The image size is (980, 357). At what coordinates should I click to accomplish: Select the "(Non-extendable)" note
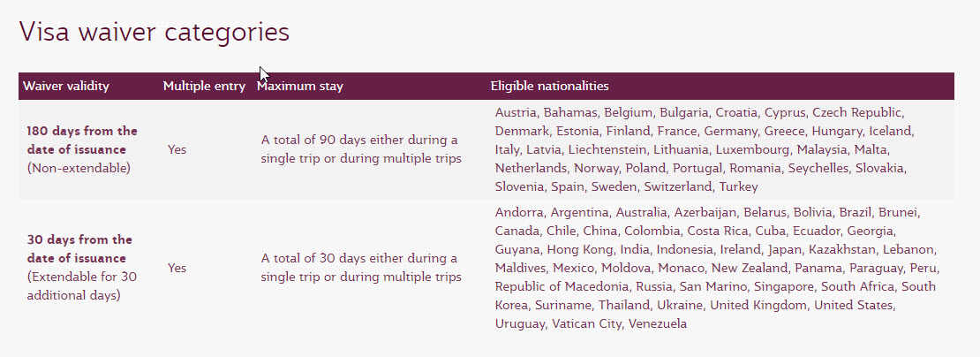[x=79, y=168]
